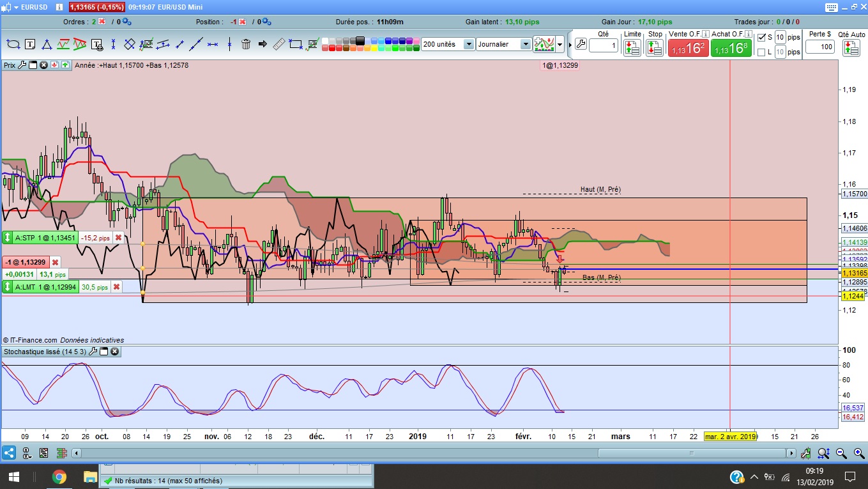Select the vertical line tool
Screen dimensions: 868x489
click(229, 44)
